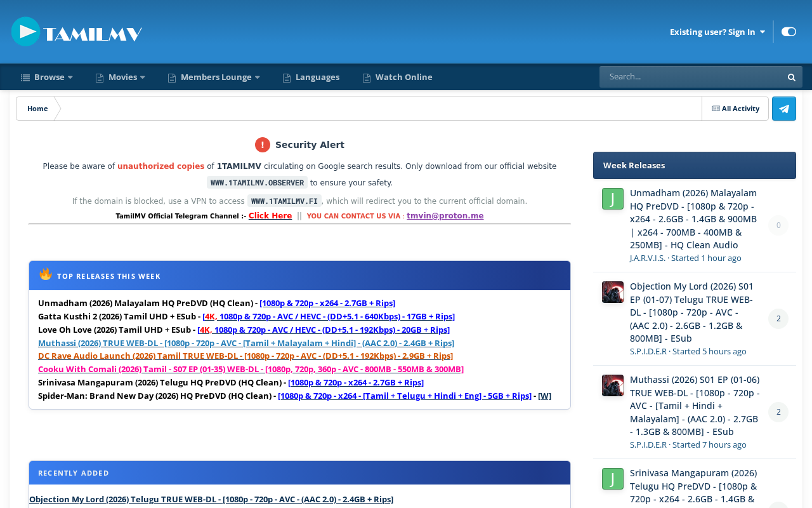The height and width of the screenshot is (508, 812).
Task: Open the Existing user Sign In dropdown
Action: (x=717, y=32)
